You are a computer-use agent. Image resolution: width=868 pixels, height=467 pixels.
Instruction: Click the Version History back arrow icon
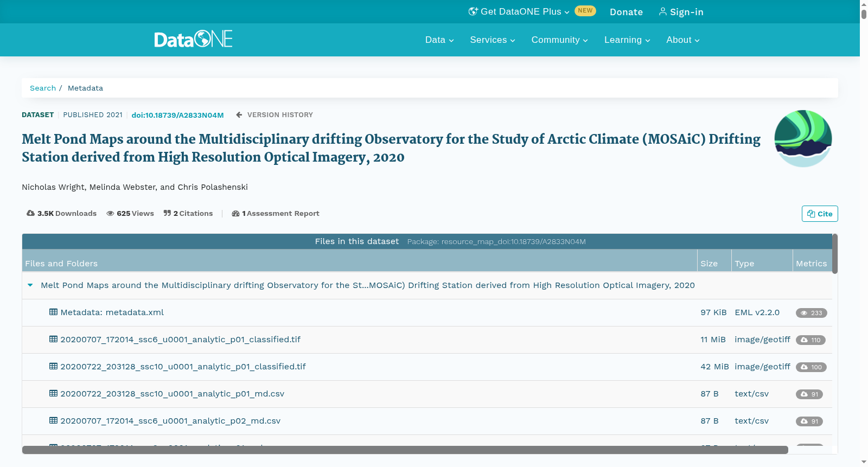239,115
